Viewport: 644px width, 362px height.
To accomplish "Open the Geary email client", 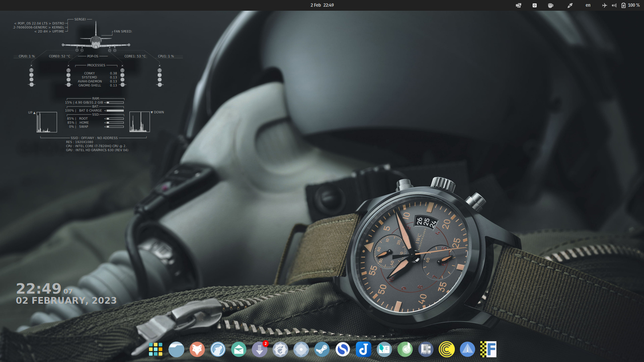I will (x=238, y=349).
